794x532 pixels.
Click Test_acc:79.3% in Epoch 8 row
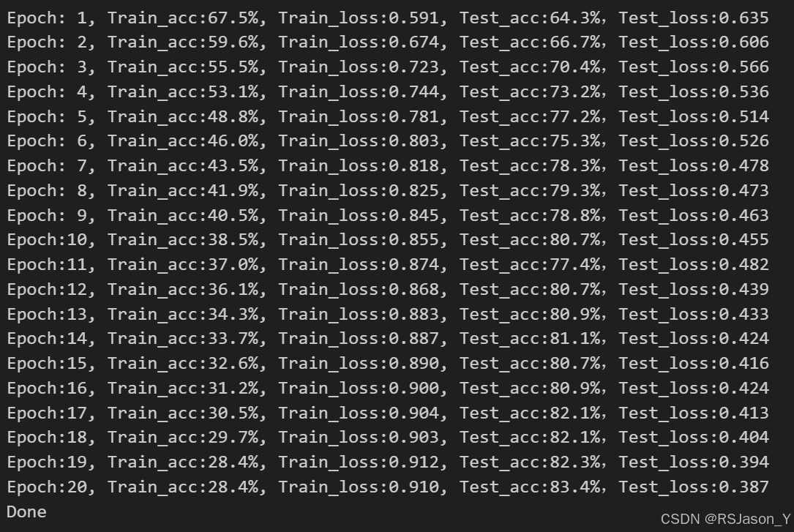(x=530, y=191)
